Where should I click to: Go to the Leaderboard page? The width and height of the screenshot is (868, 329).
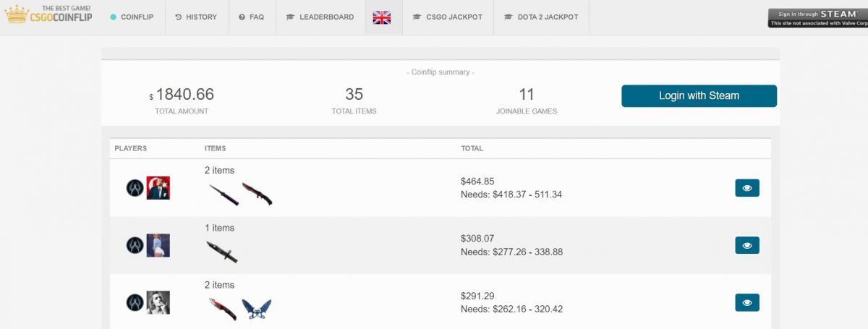click(x=320, y=17)
